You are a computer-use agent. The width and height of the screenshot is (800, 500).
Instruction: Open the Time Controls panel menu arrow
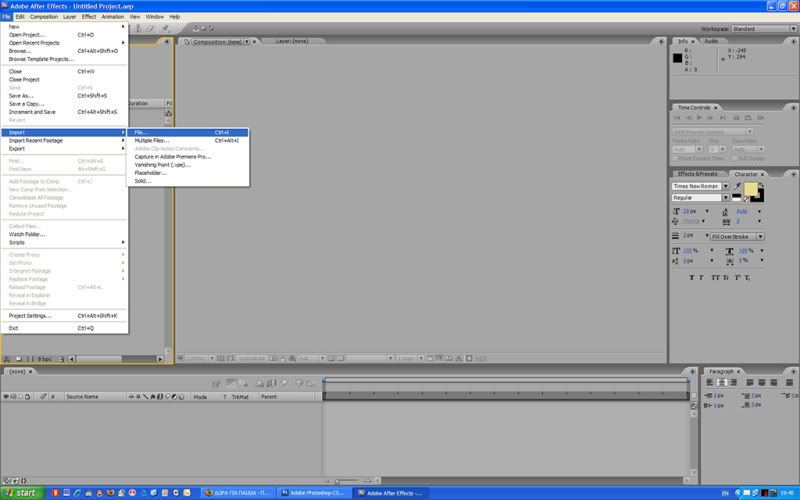pos(793,108)
